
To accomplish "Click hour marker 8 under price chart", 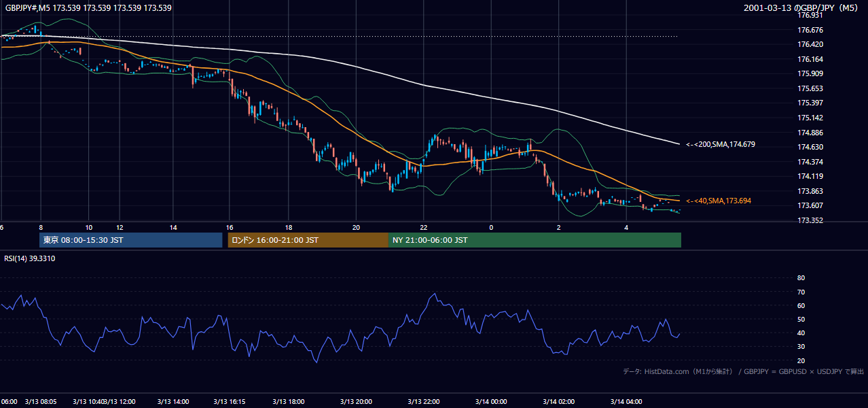I will click(x=41, y=227).
